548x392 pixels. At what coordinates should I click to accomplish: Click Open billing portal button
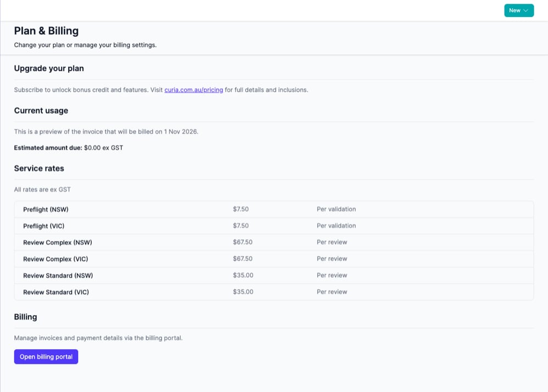46,356
